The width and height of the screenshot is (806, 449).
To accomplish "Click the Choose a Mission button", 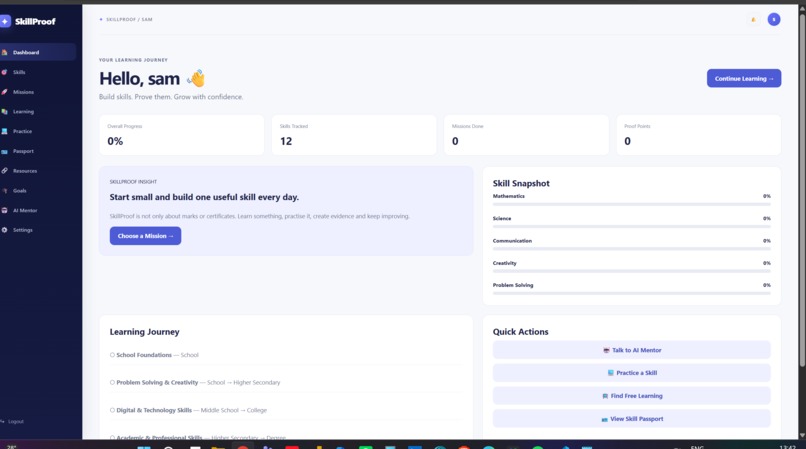I will pos(145,236).
